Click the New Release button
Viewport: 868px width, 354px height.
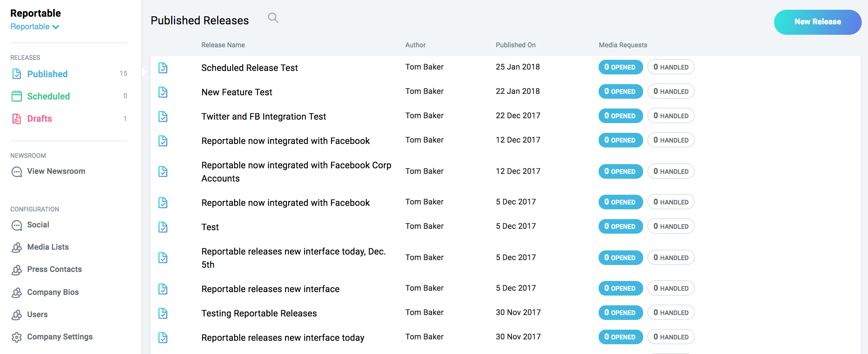[818, 22]
